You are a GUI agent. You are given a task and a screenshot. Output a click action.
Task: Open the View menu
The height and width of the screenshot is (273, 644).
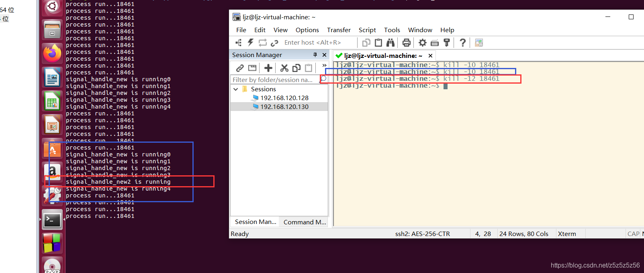280,30
